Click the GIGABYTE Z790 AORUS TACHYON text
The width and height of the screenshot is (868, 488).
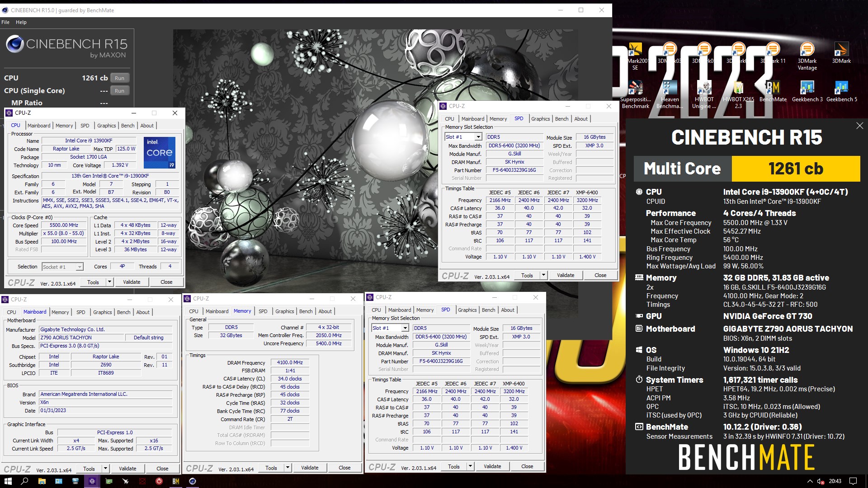tap(788, 329)
